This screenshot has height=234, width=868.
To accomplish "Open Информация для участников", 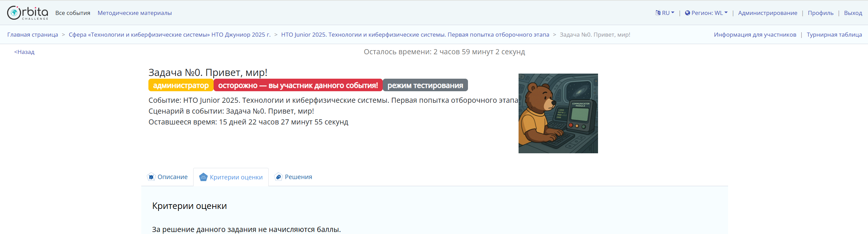I will [x=755, y=35].
